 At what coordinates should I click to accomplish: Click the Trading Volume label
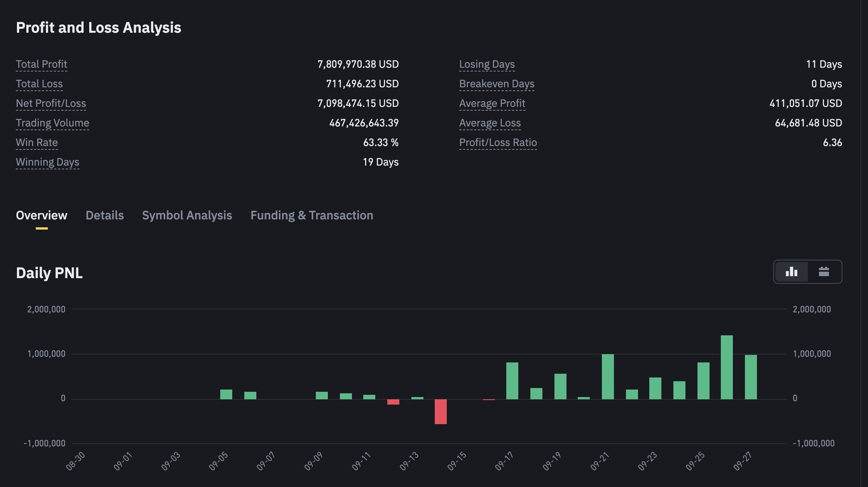(52, 123)
